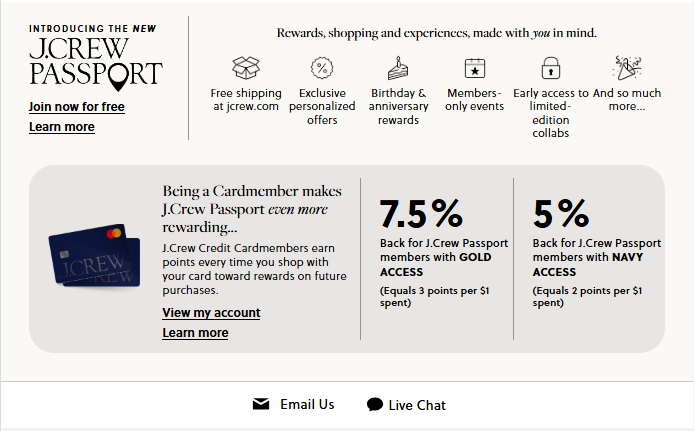Click the free shipping box icon

click(246, 68)
